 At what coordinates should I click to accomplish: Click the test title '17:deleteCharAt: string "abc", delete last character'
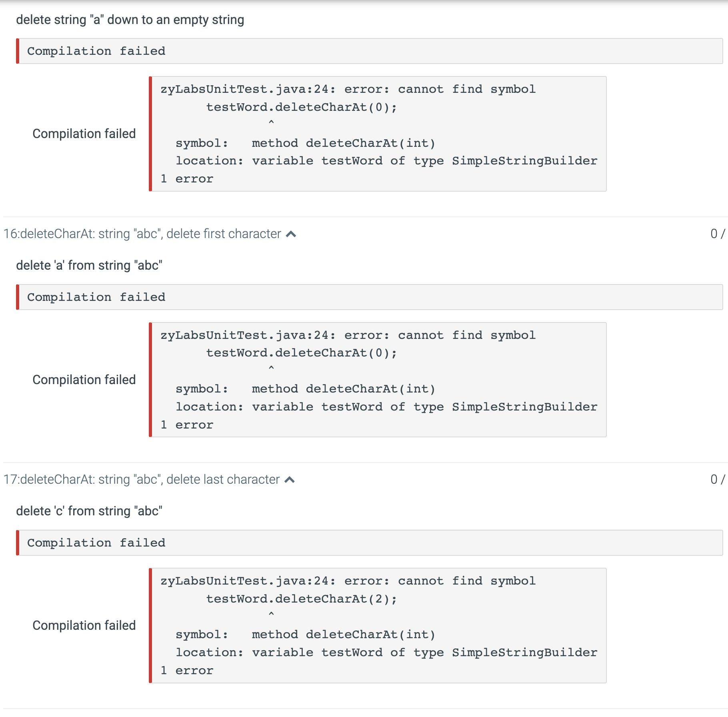click(x=142, y=479)
